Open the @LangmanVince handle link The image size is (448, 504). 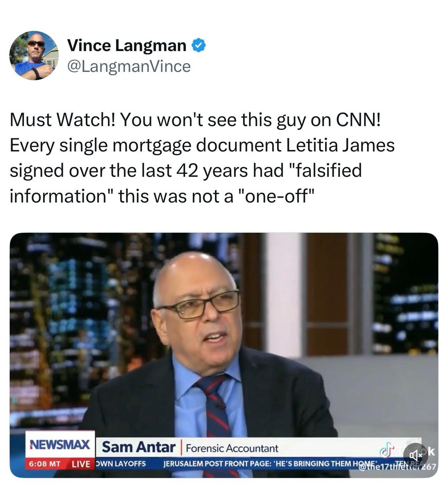[x=128, y=66]
